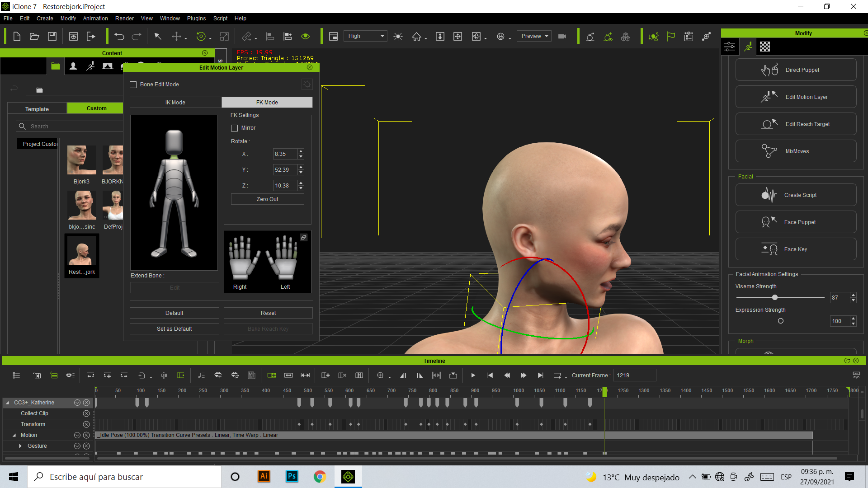This screenshot has width=868, height=488.
Task: Toggle the CC3+_Katherine track circle-check button
Action: (77, 403)
